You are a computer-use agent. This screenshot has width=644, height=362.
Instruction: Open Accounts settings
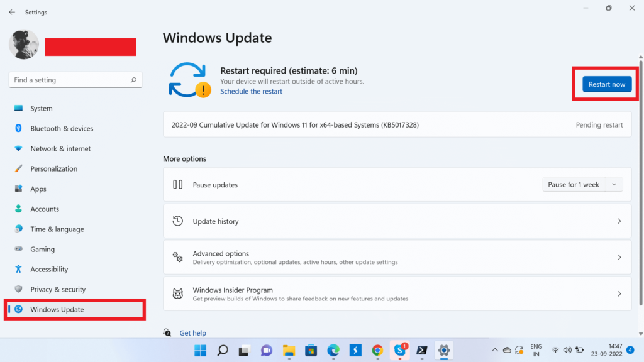tap(74, 209)
